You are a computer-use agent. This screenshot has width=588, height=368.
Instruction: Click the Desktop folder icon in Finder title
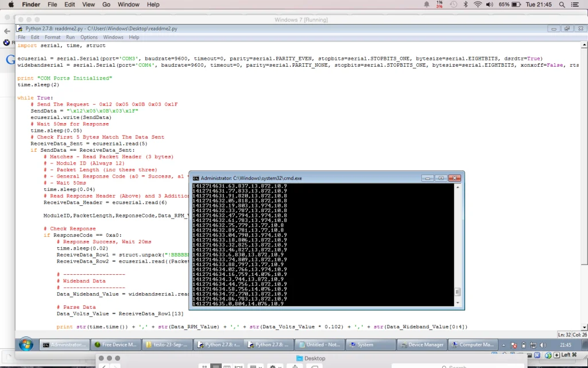300,358
